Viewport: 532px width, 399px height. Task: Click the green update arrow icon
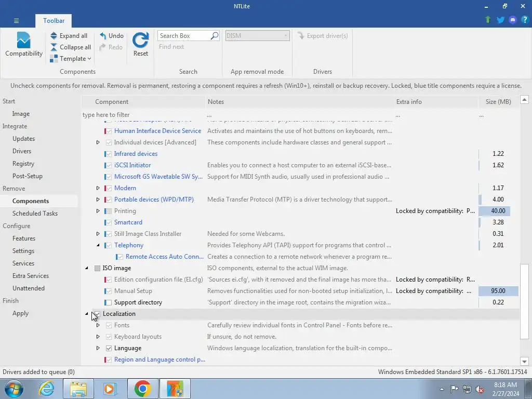(488, 20)
